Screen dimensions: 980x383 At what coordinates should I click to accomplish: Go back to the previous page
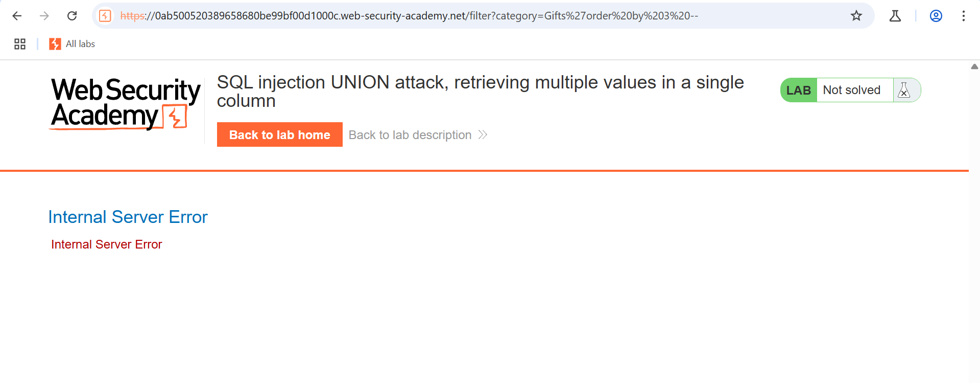pos(17,16)
